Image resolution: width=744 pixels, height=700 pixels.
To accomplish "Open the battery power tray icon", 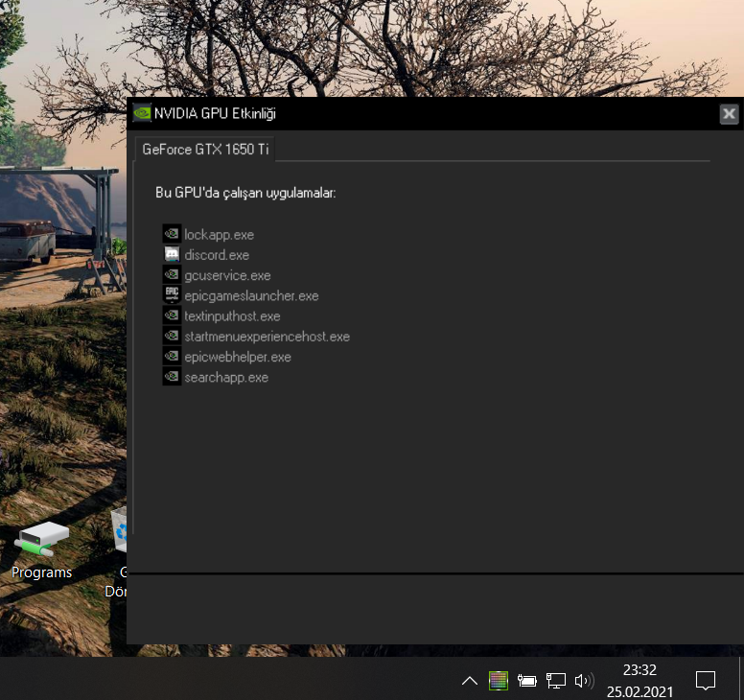I will (x=526, y=681).
